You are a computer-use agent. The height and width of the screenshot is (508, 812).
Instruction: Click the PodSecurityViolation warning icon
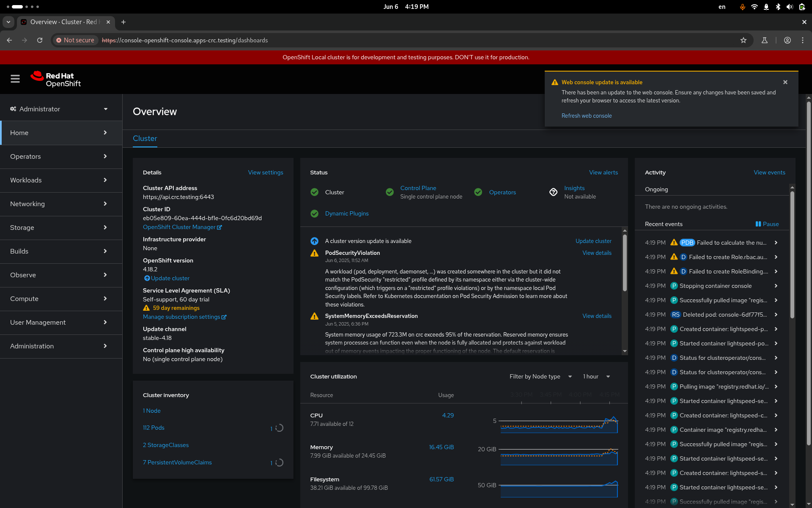[314, 253]
